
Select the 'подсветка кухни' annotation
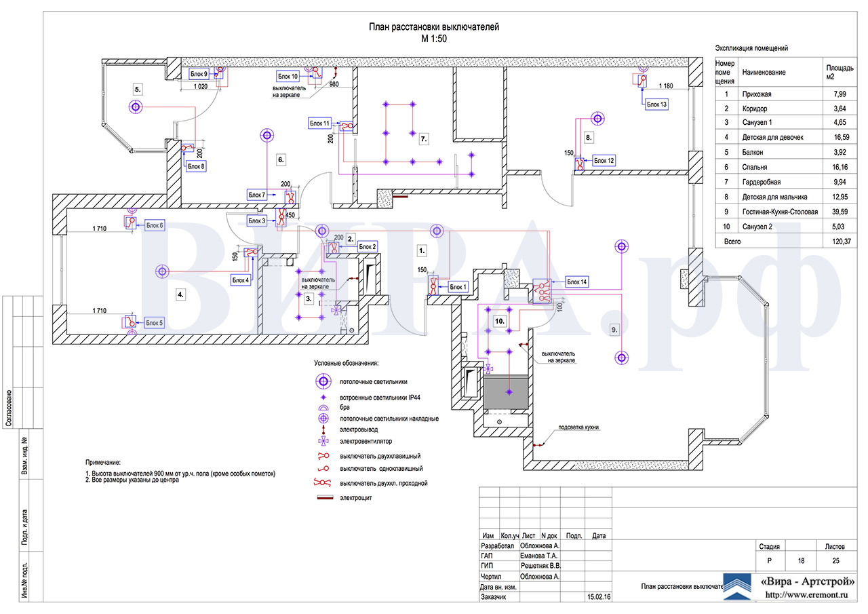[x=578, y=427]
